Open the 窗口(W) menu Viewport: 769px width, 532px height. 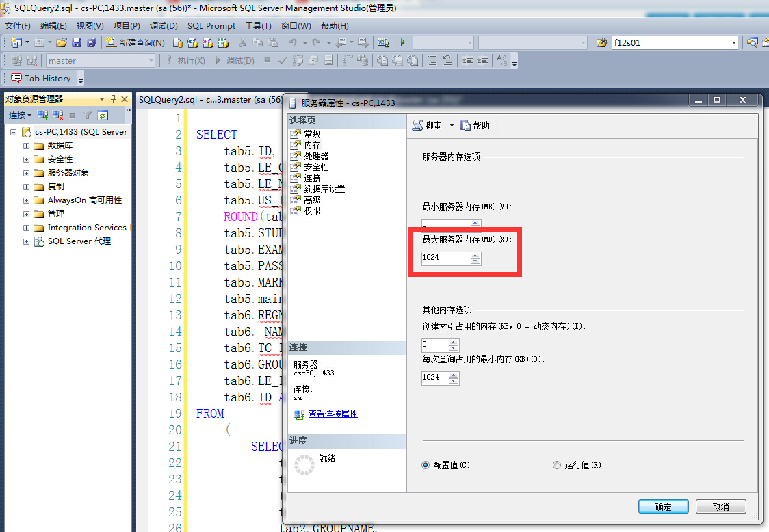click(x=296, y=26)
